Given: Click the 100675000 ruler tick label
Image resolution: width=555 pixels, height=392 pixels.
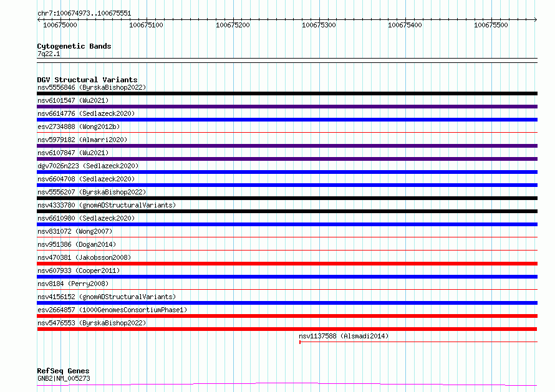Looking at the screenshot, I should [60, 25].
